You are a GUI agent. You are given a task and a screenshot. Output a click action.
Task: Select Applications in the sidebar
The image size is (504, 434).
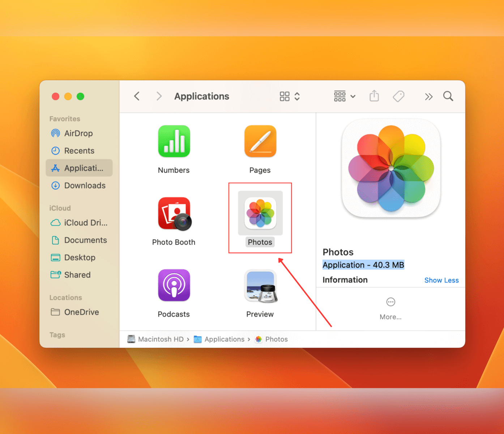tap(79, 168)
